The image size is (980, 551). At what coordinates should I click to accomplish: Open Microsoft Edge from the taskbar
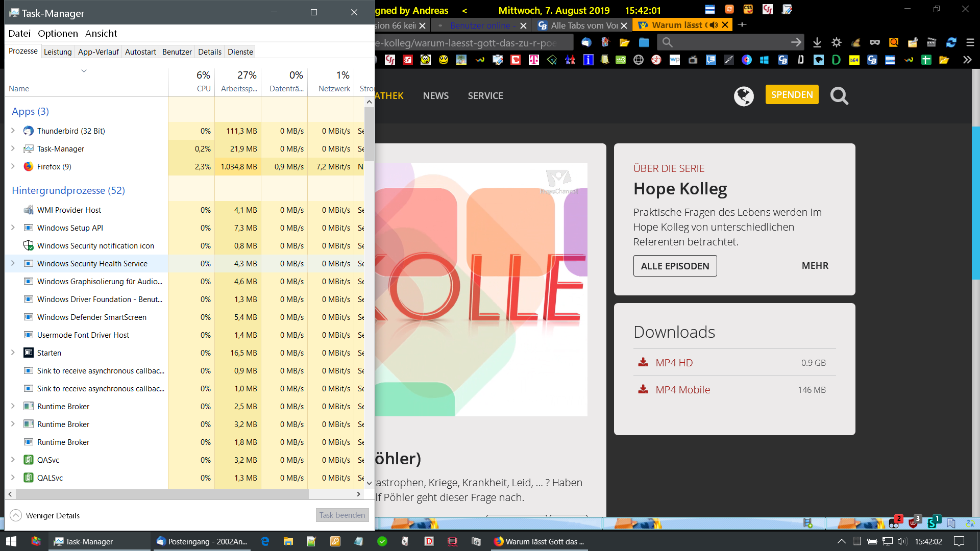[265, 541]
